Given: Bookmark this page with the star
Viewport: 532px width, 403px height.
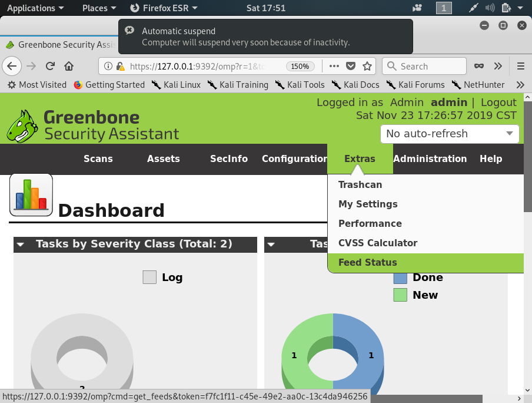Looking at the screenshot, I should point(367,66).
